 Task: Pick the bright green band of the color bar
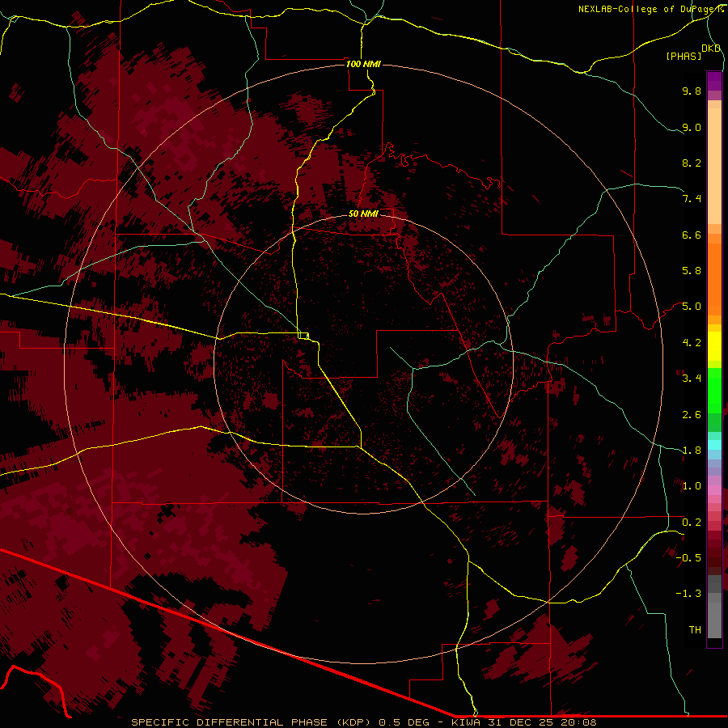(x=714, y=391)
